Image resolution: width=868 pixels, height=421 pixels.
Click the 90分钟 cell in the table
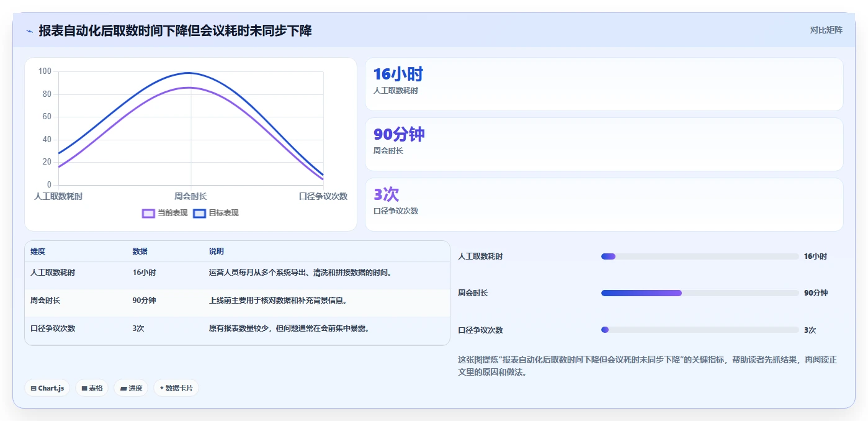coord(144,301)
